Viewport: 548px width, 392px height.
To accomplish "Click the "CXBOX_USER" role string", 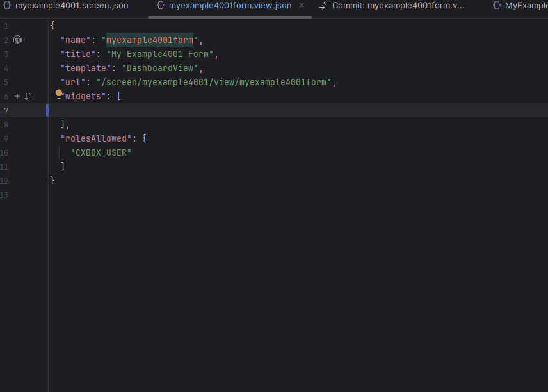I will click(101, 152).
